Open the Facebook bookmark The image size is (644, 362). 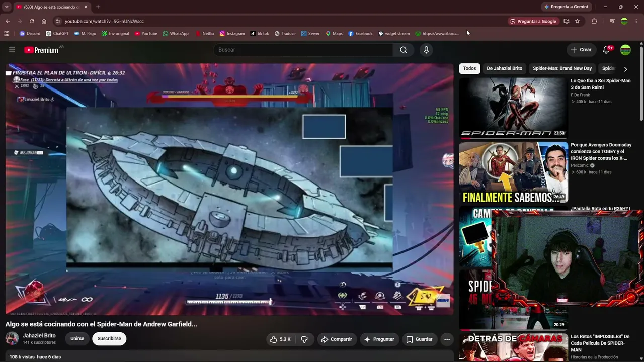tap(360, 34)
